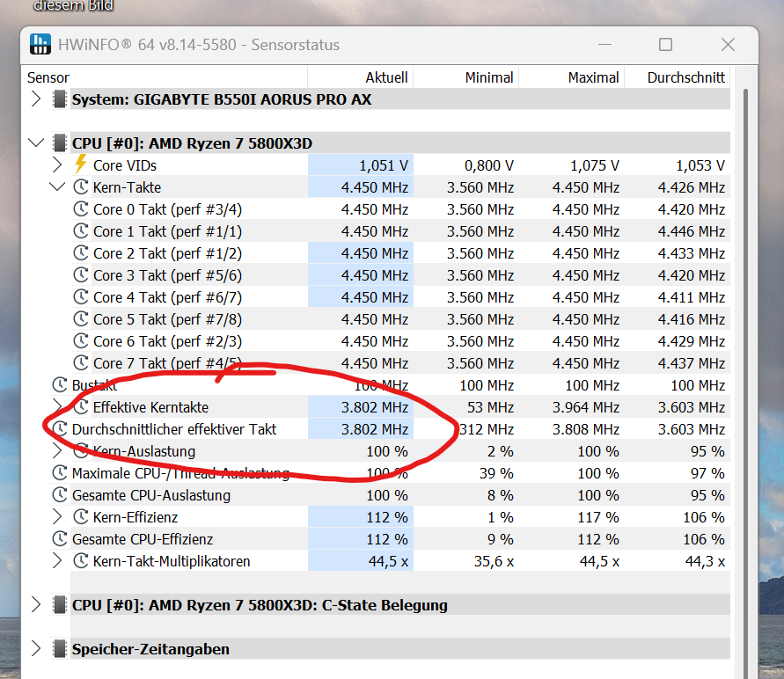784x679 pixels.
Task: Select the Gesamte CPU-Effizienz row label
Action: [x=143, y=539]
